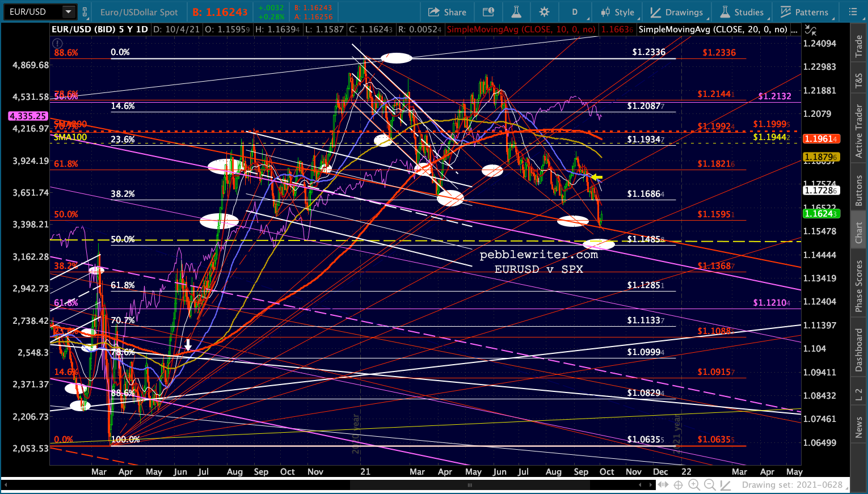The image size is (868, 494).
Task: Open chart settings gear icon
Action: tap(544, 12)
